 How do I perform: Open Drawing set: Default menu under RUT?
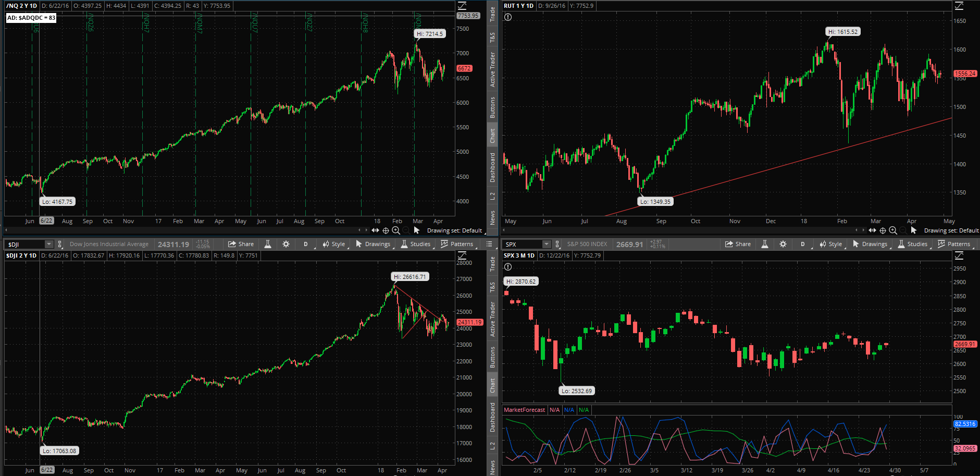pos(951,230)
